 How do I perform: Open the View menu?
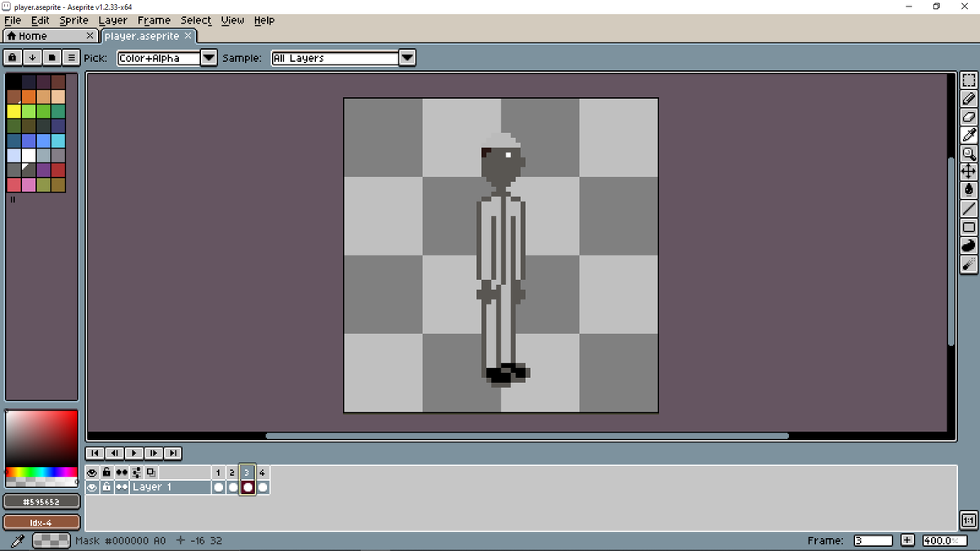pyautogui.click(x=233, y=20)
